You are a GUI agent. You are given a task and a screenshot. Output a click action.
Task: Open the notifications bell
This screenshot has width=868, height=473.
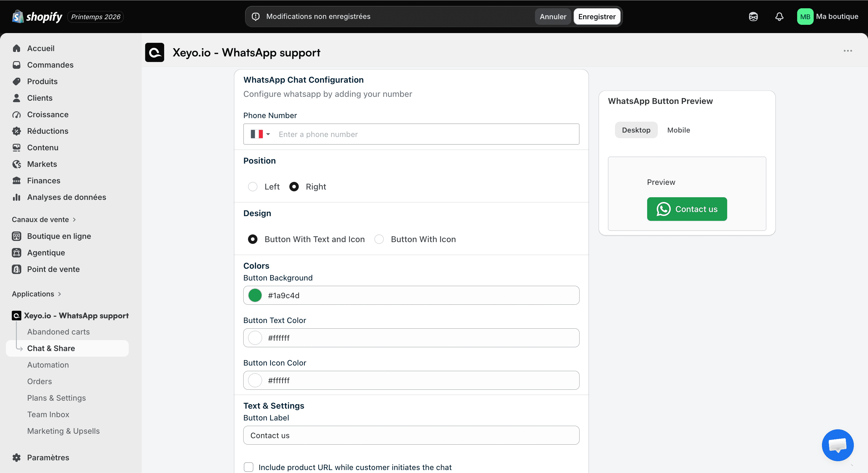coord(779,17)
